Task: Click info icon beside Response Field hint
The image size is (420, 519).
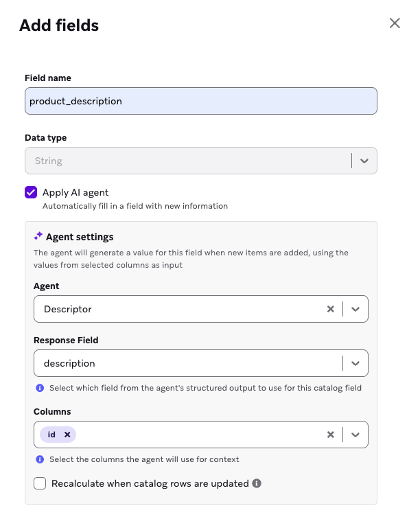Action: (40, 388)
